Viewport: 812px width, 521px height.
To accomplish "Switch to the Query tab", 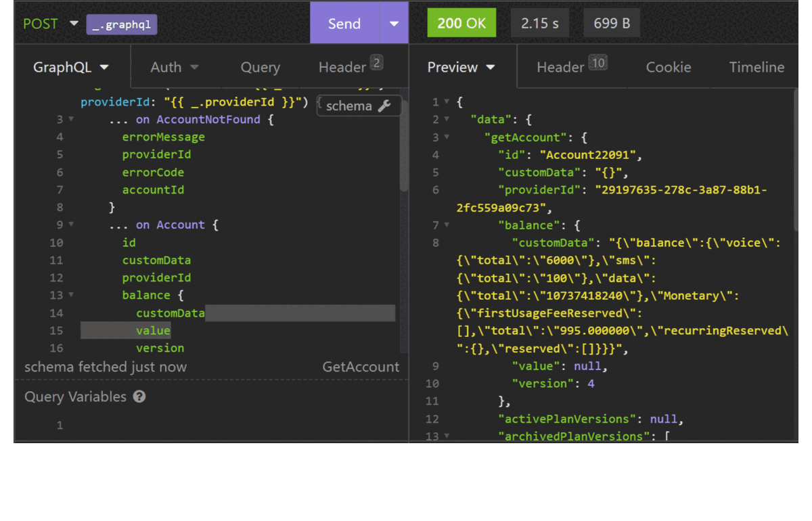I will tap(260, 67).
